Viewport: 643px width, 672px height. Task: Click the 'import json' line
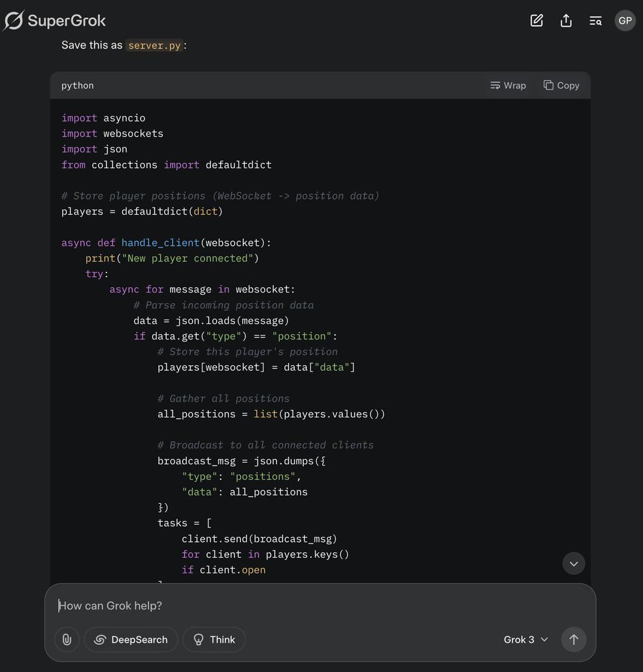click(94, 149)
